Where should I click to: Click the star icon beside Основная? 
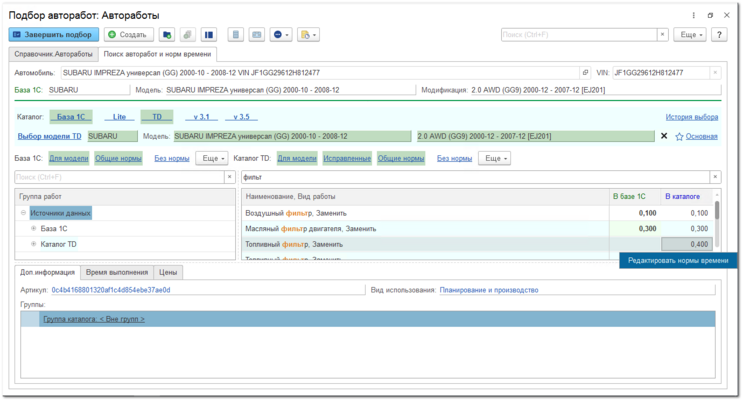click(x=679, y=137)
